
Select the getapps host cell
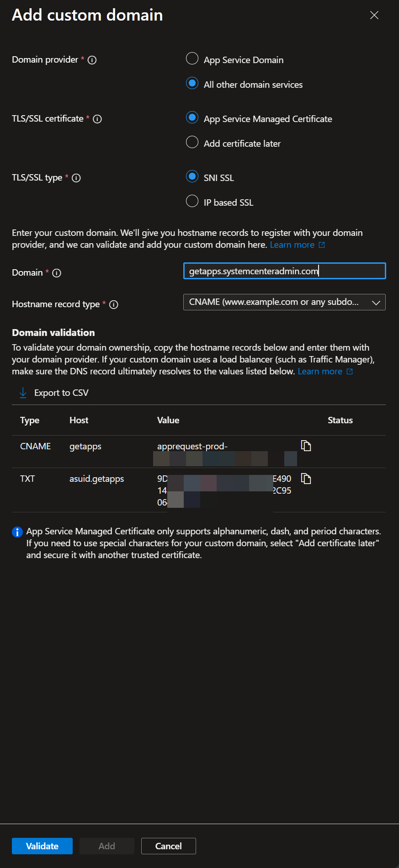[85, 447]
